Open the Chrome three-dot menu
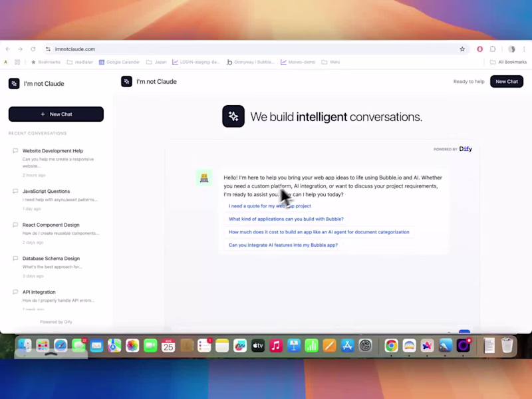 (x=524, y=49)
